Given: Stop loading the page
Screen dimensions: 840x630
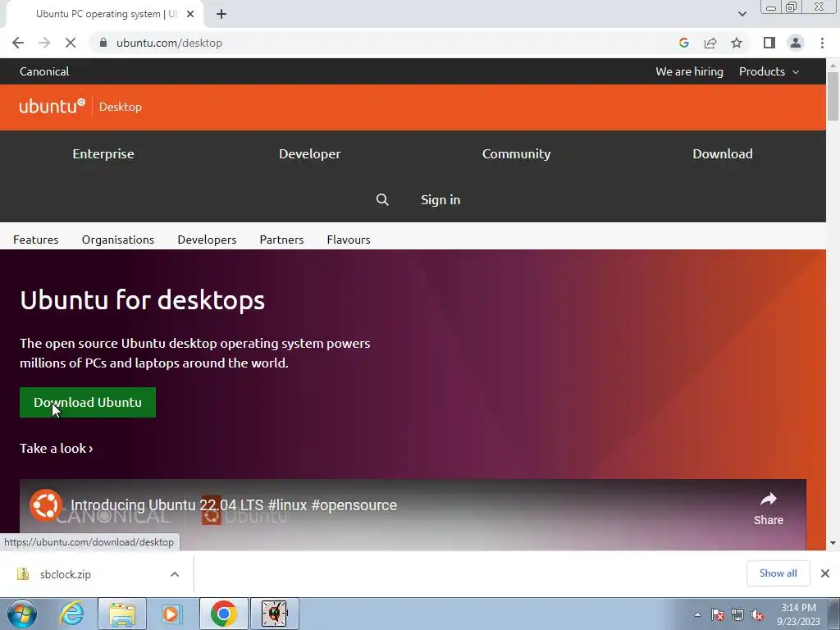Looking at the screenshot, I should pyautogui.click(x=71, y=43).
